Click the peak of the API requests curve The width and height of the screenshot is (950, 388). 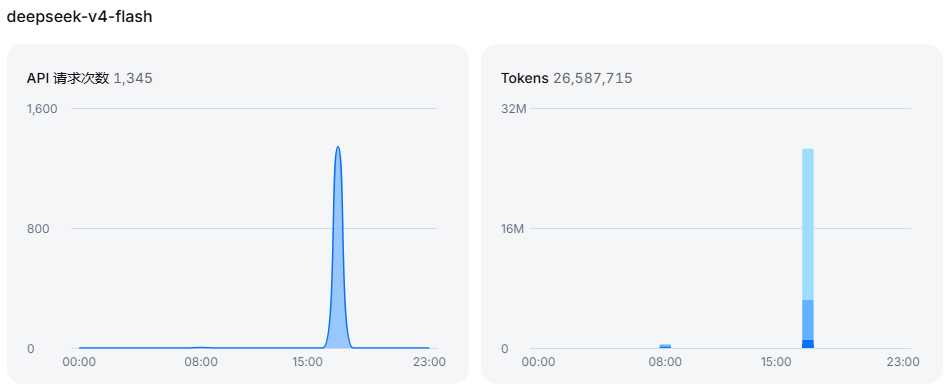point(337,147)
